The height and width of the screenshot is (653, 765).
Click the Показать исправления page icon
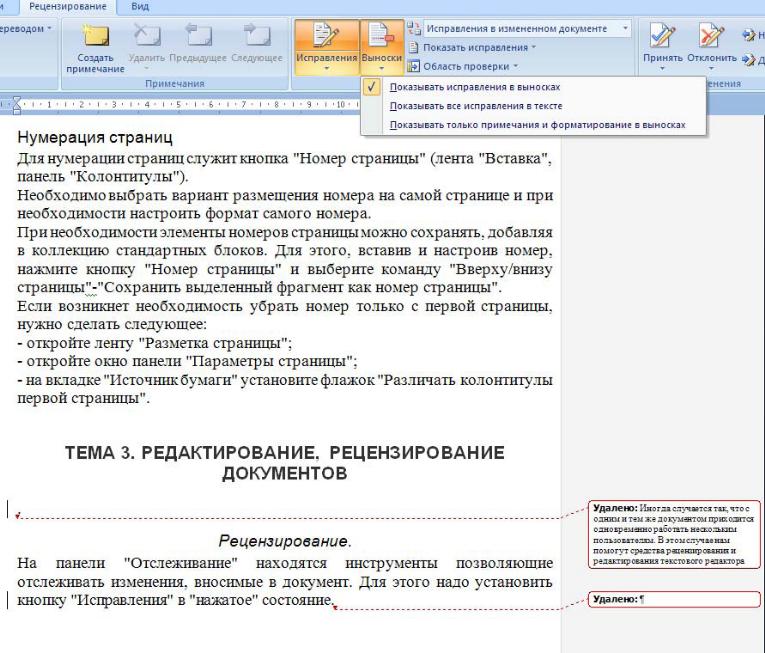coord(413,47)
